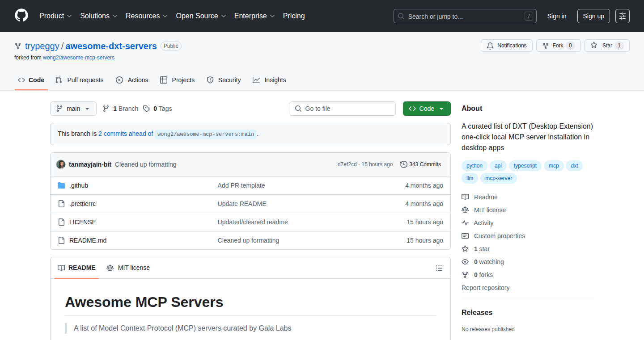Click the Notifications bell button
Image resolution: width=644 pixels, height=340 pixels.
(x=507, y=46)
